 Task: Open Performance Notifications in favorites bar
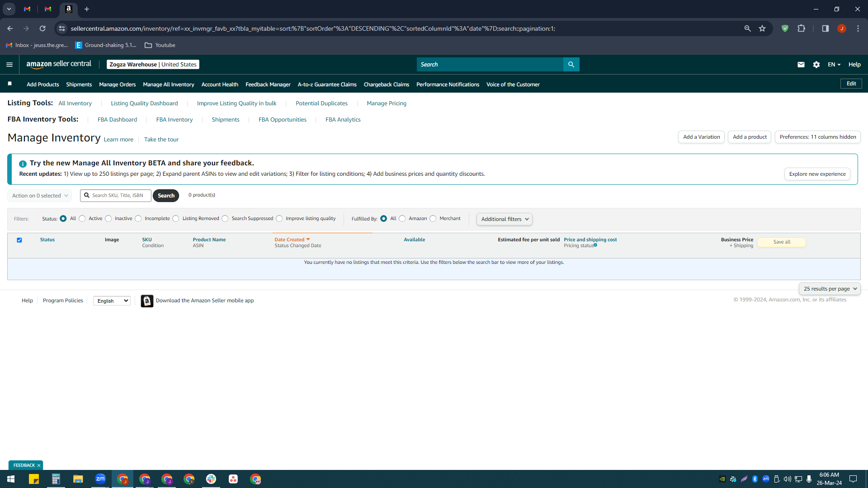[448, 84]
